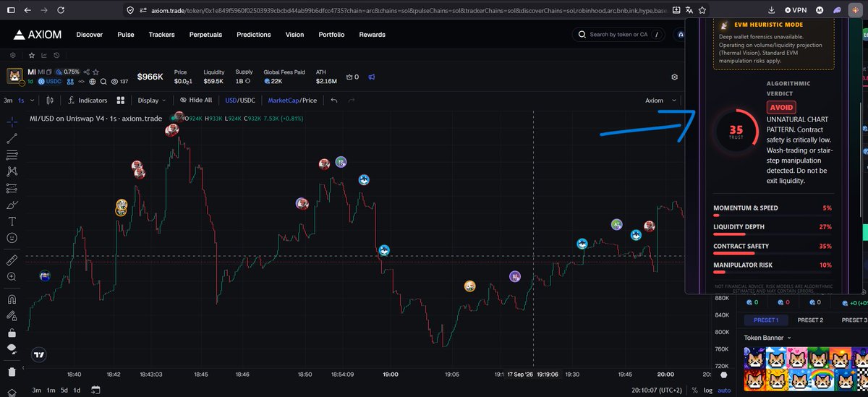Open the Discover tab
Screen dimensions: 868x397
90,34
